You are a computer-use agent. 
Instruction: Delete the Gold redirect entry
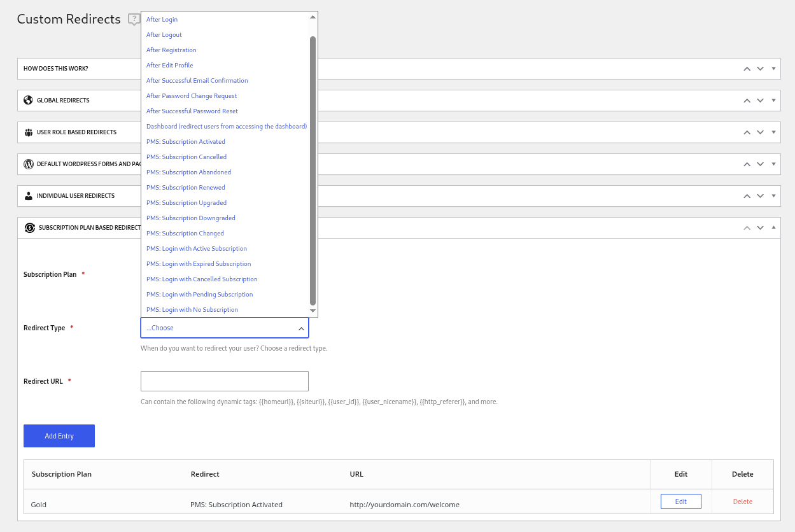point(742,502)
